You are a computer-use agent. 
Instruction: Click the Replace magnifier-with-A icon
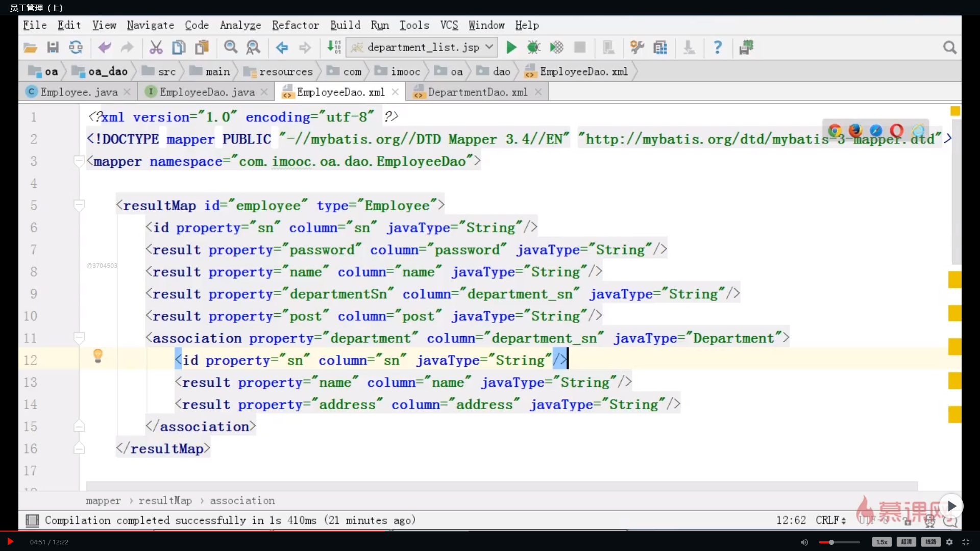tap(253, 47)
